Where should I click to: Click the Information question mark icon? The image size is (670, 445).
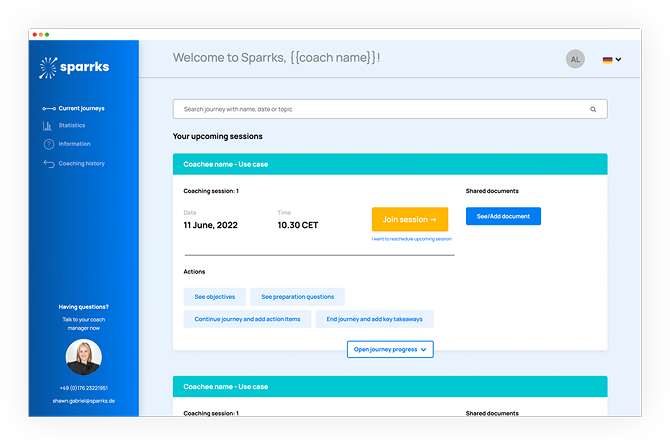pos(48,144)
